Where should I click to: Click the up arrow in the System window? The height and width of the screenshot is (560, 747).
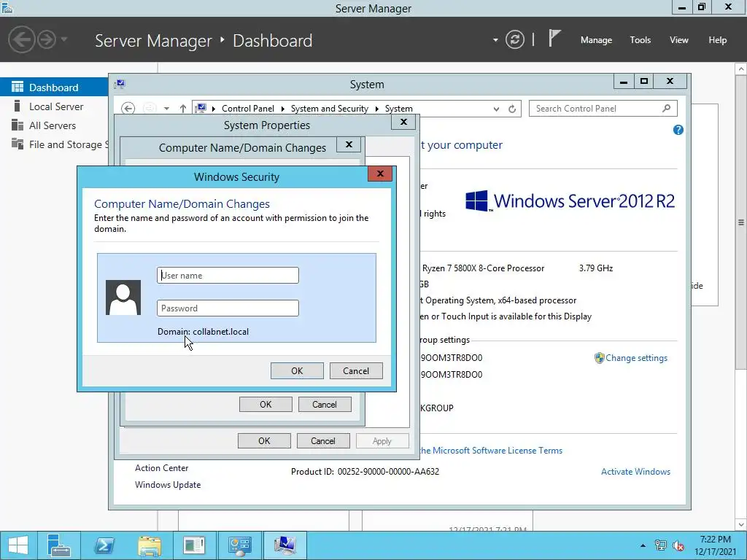click(x=183, y=109)
